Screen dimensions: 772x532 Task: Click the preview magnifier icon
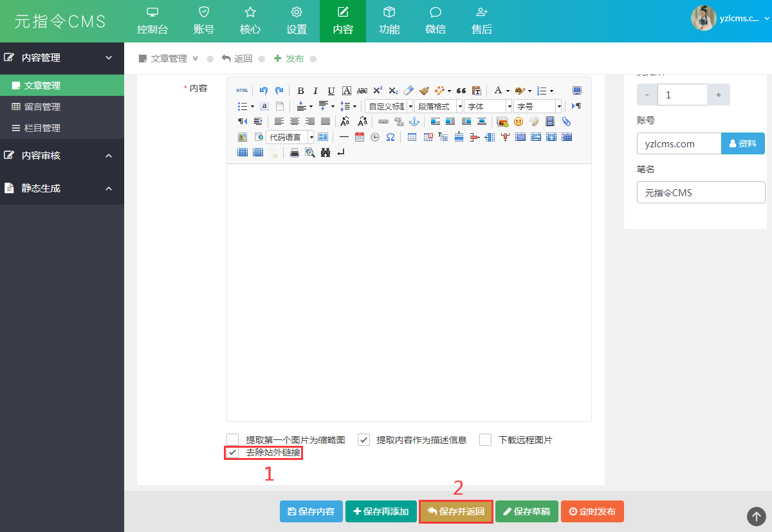coord(310,152)
